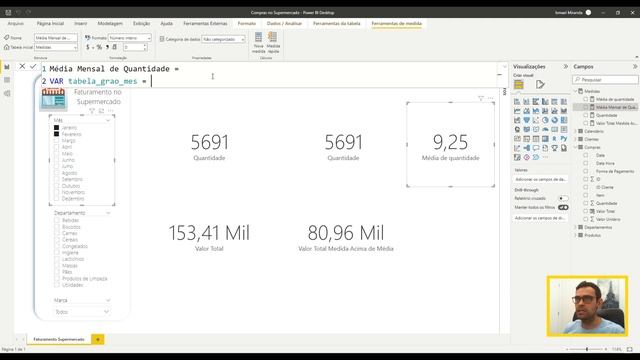This screenshot has height=360, width=640.
Task: Increase decimal places using stepper arrows
Action: tap(145, 46)
